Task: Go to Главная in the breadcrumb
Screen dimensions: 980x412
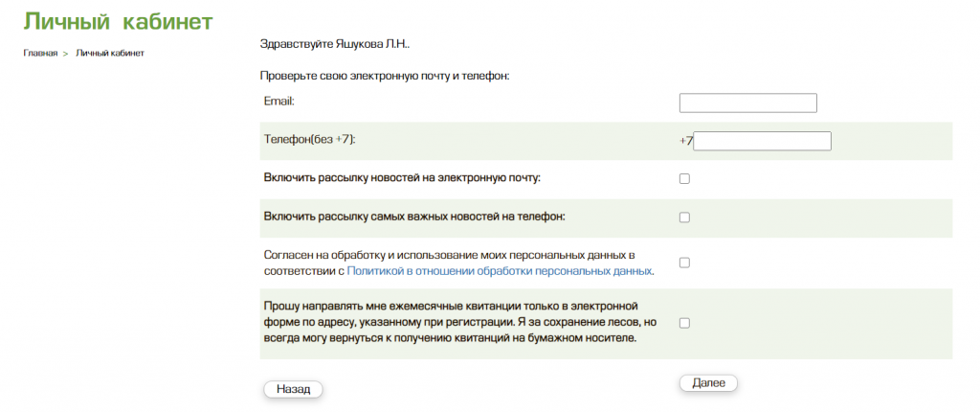Action: coord(40,53)
